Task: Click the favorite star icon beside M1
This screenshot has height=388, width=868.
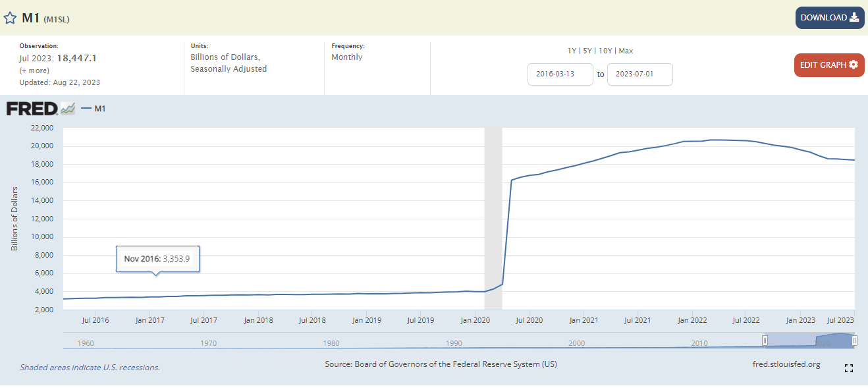Action: pyautogui.click(x=10, y=18)
